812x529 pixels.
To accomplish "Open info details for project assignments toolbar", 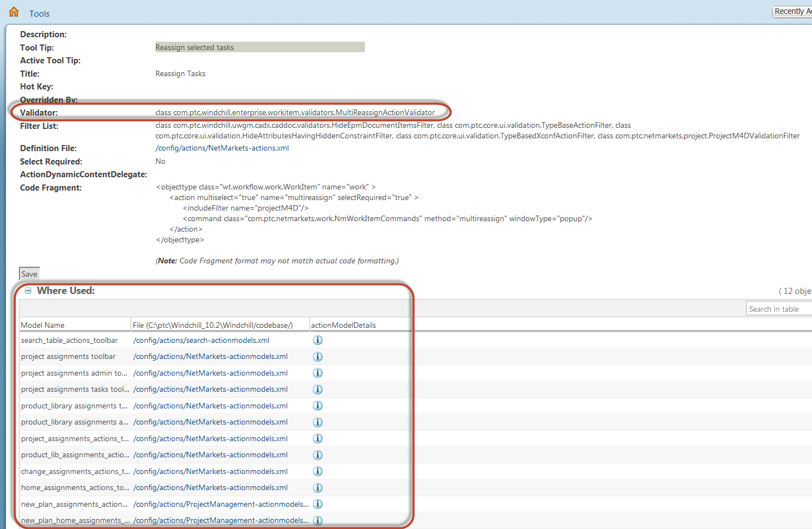I will [x=318, y=357].
